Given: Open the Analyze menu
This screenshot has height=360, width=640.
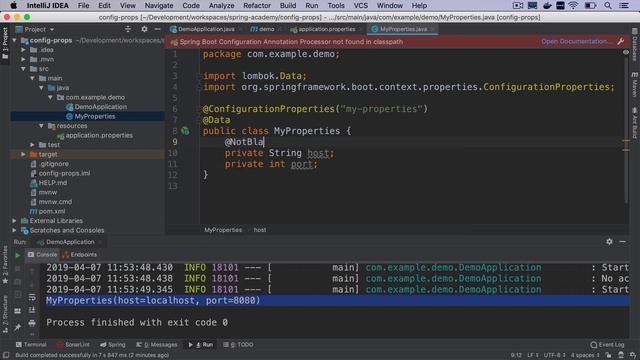Looking at the screenshot, I should click(221, 6).
